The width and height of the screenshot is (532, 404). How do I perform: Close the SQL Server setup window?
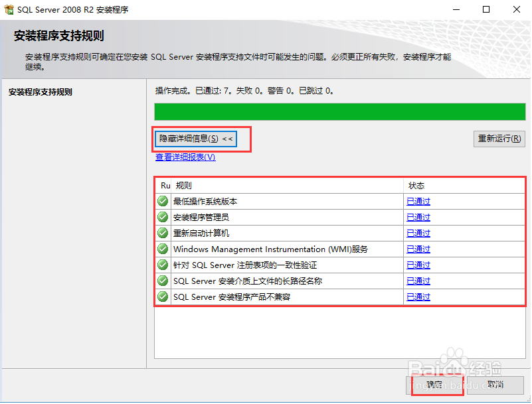517,9
